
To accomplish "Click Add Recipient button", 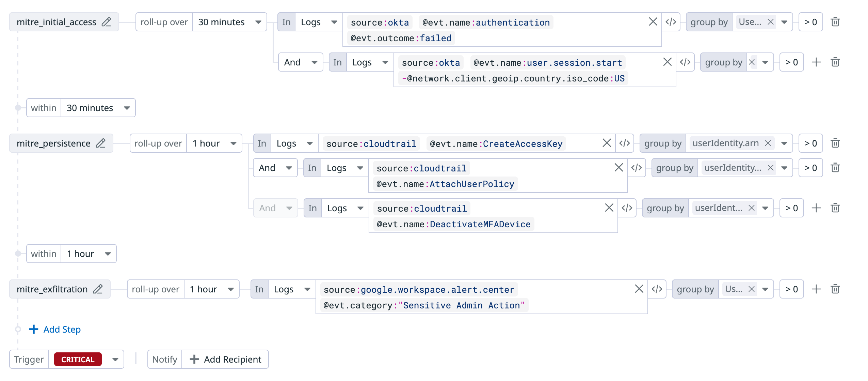I will (226, 360).
